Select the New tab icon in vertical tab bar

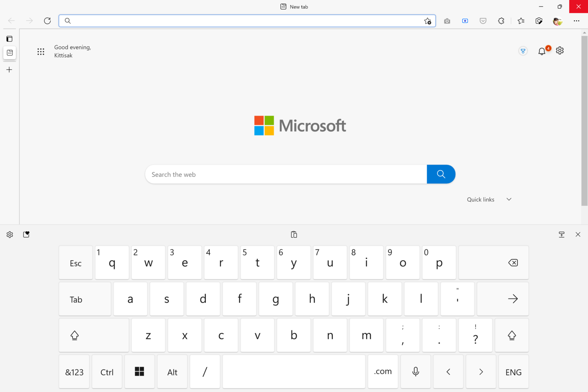(x=10, y=53)
